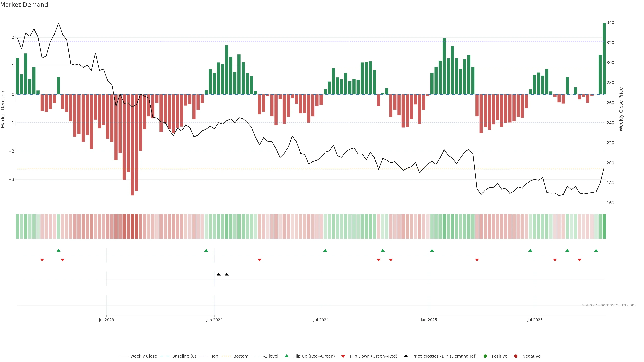Click the source: sharemaestro.com text
This screenshot has height=362, width=644.
609,305
